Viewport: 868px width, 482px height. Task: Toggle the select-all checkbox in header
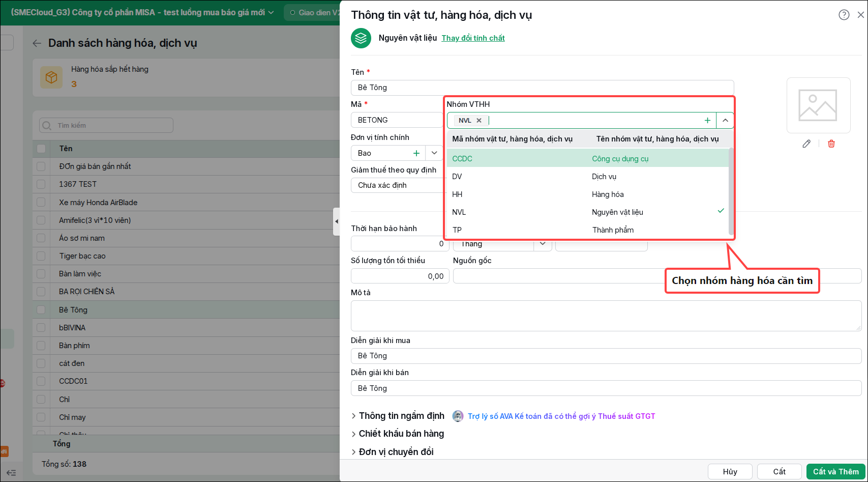[41, 149]
